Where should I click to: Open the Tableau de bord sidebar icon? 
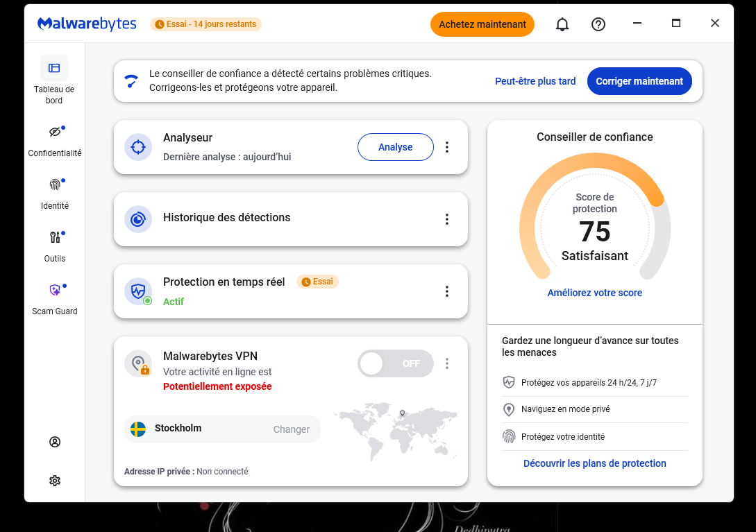pos(54,69)
